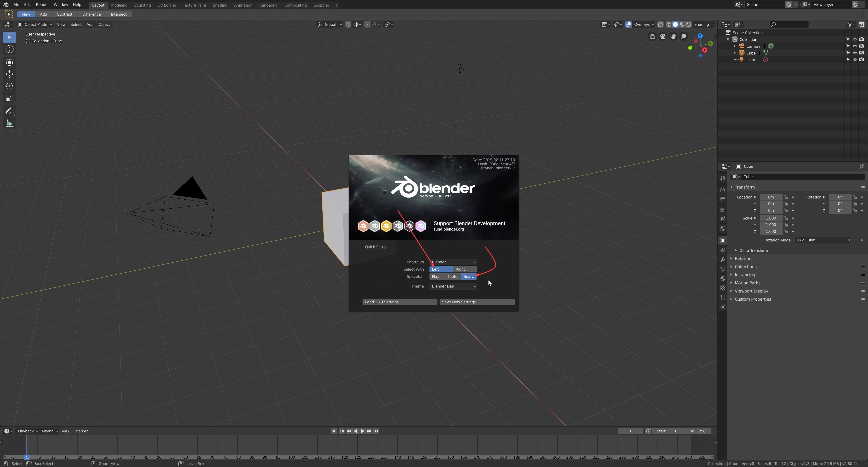The image size is (868, 467).
Task: Select the Subtract selection mode button
Action: pyautogui.click(x=65, y=14)
